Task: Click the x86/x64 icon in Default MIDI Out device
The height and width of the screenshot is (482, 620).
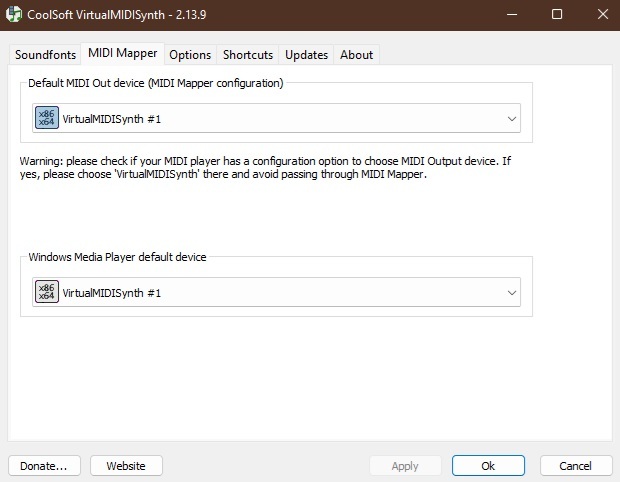Action: 47,118
